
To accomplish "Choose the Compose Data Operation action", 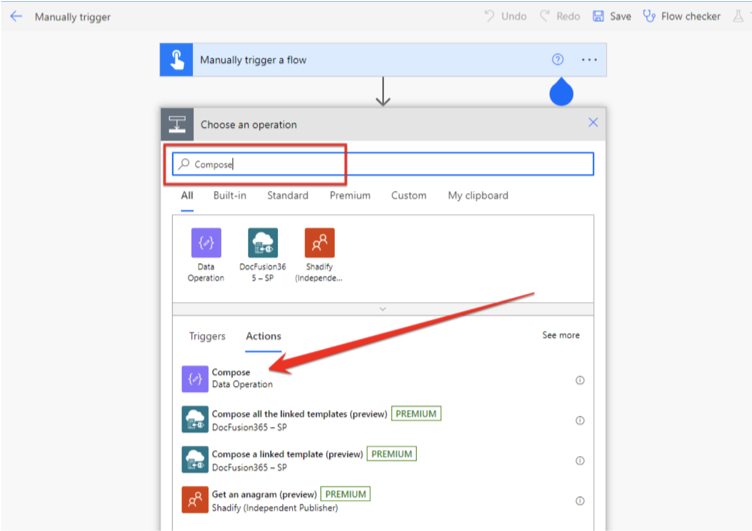I will [383, 379].
